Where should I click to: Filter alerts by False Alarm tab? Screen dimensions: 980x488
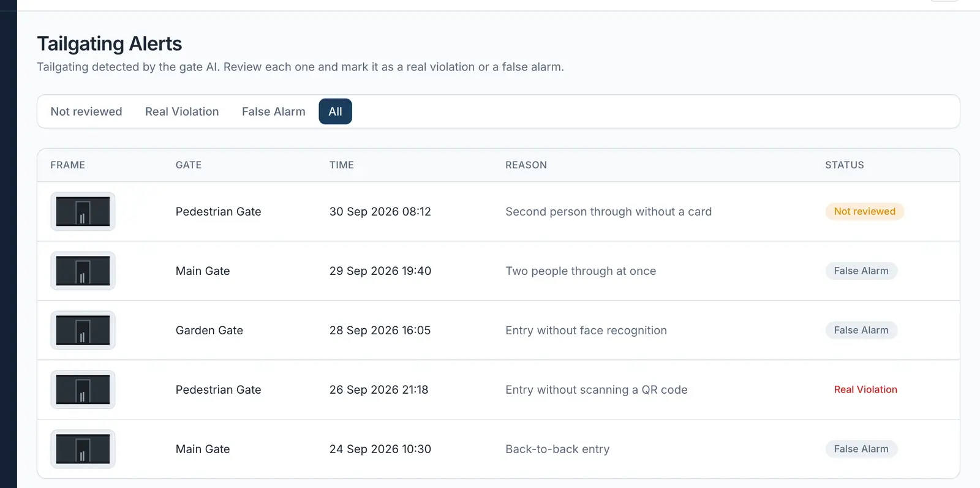click(273, 111)
